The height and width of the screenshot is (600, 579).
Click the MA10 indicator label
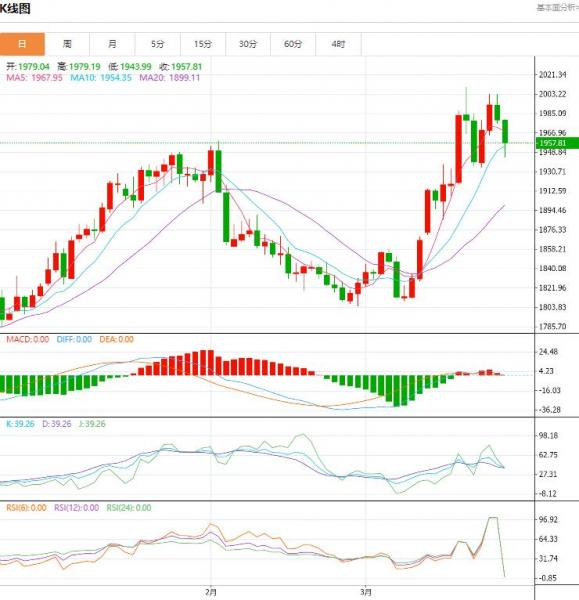101,78
